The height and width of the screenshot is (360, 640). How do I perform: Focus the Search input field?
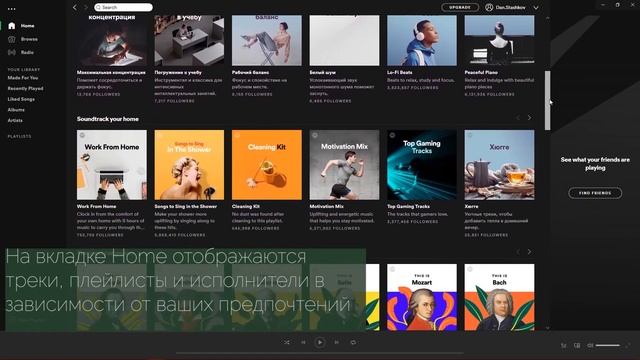[x=123, y=7]
